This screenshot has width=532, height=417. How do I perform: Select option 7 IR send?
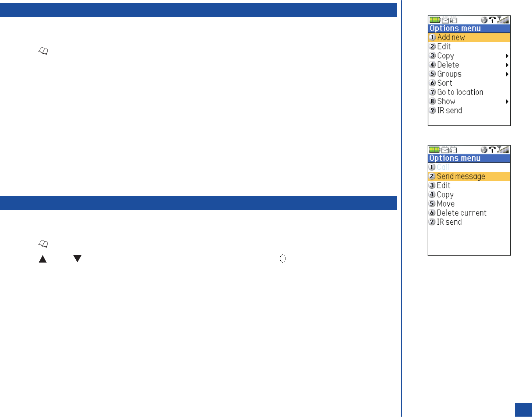pos(469,222)
